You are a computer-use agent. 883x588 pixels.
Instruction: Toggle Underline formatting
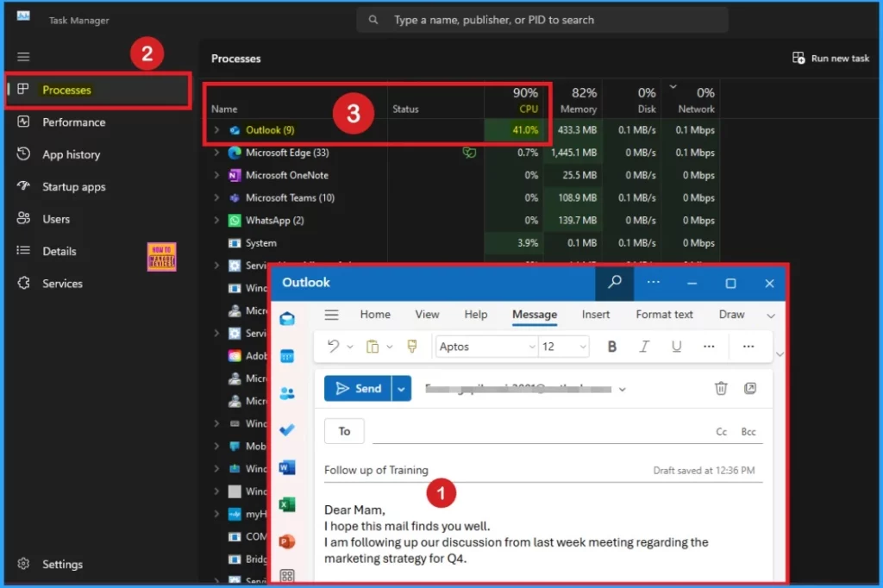point(676,347)
